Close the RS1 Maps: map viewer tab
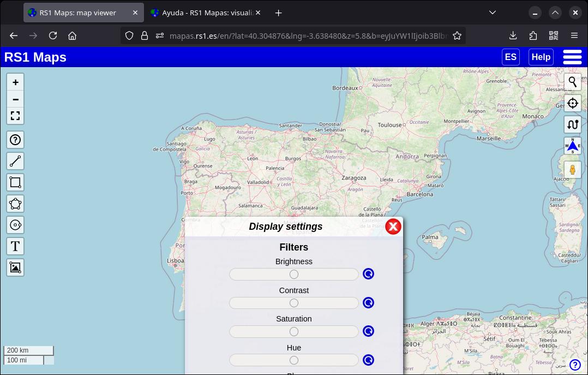Screen dimensions: 588x375 tap(135, 13)
